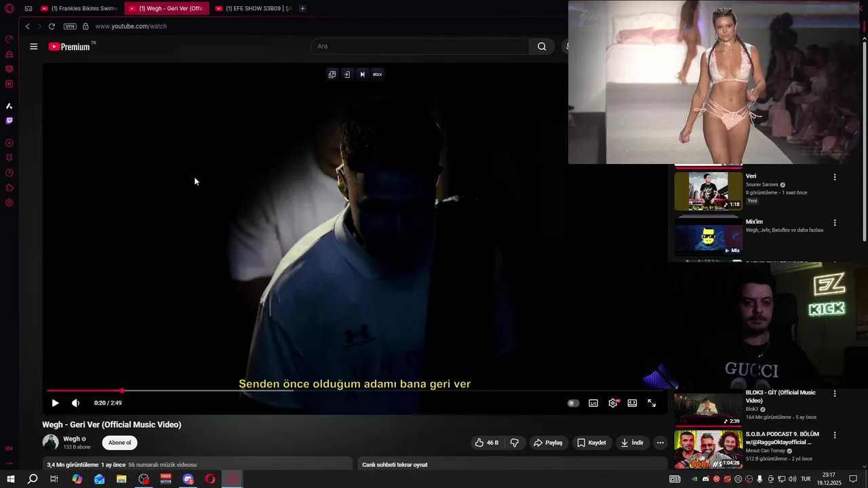Click the skip-next icon on video overlay
The width and height of the screenshot is (868, 488).
(x=362, y=75)
